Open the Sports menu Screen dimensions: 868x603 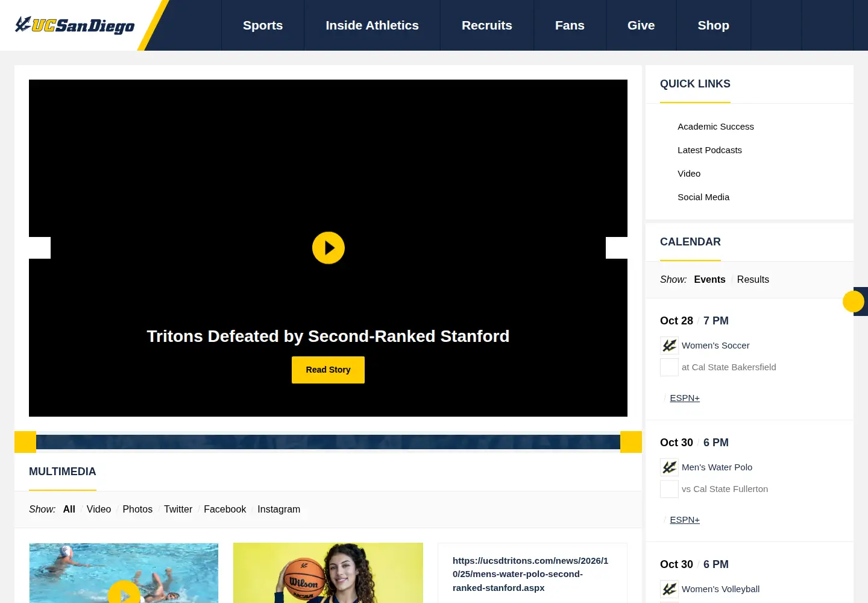(263, 25)
